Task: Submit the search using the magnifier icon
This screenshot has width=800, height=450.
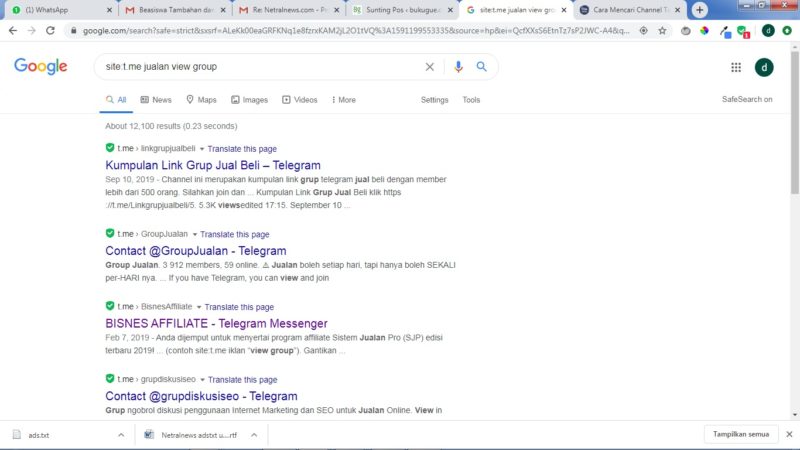Action: pyautogui.click(x=482, y=67)
